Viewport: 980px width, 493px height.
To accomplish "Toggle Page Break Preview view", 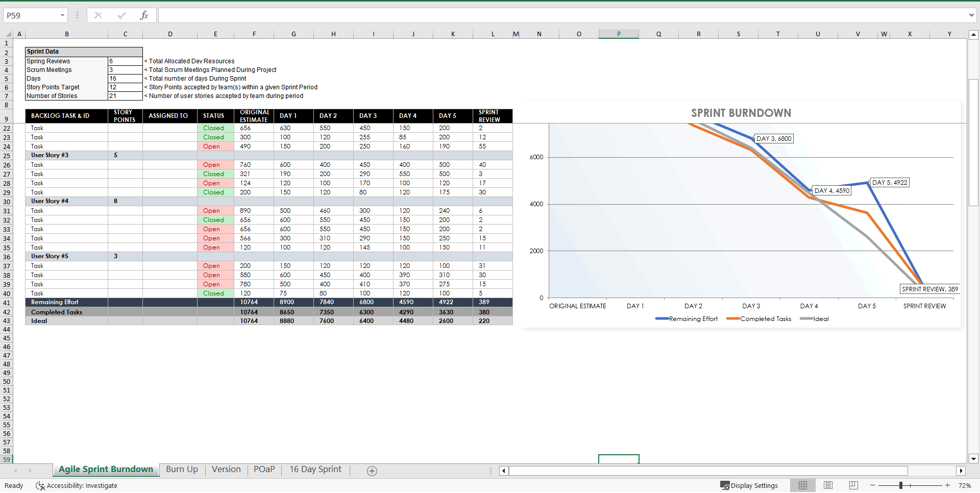I will [x=852, y=485].
